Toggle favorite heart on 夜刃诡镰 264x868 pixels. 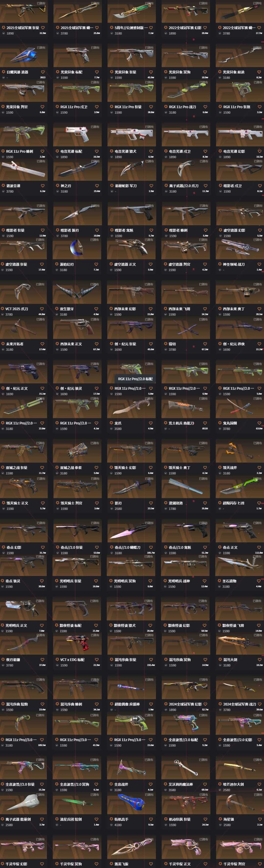click(x=43, y=659)
